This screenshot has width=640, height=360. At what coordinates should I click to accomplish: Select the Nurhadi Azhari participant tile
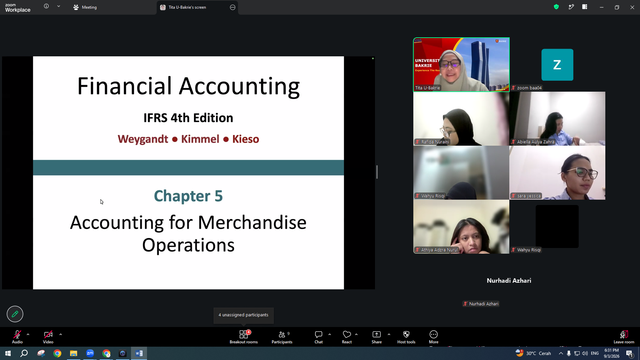tap(509, 281)
